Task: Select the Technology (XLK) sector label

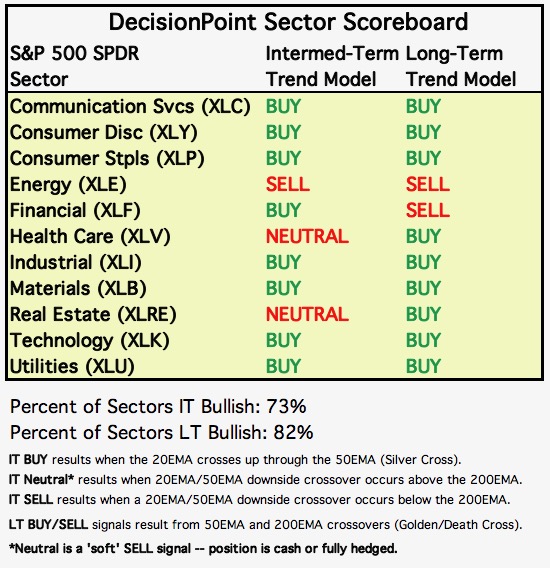Action: (x=89, y=341)
